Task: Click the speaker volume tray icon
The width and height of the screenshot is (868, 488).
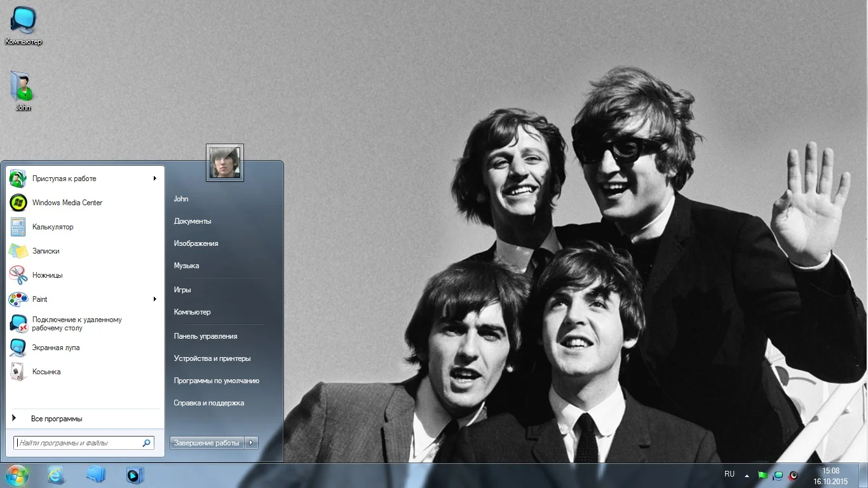Action: [x=793, y=475]
